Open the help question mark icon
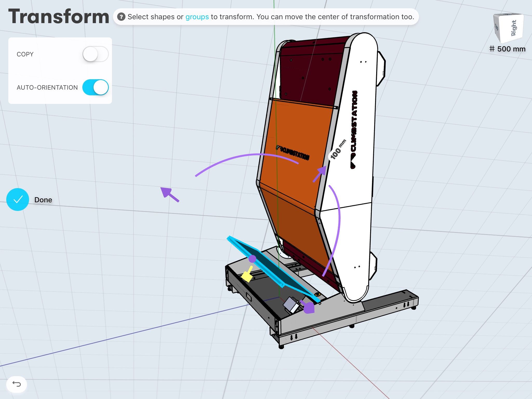The width and height of the screenshot is (532, 399). point(121,17)
